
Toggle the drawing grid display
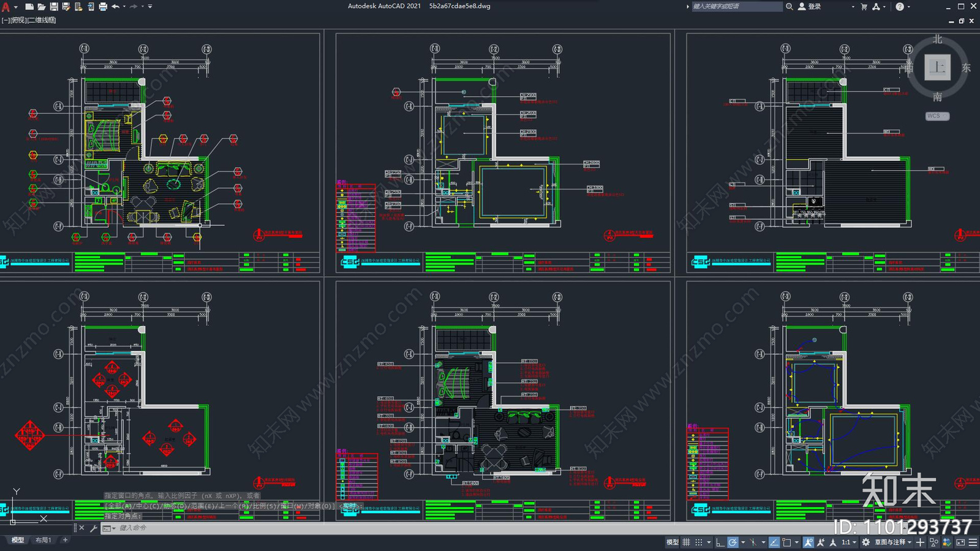click(686, 542)
